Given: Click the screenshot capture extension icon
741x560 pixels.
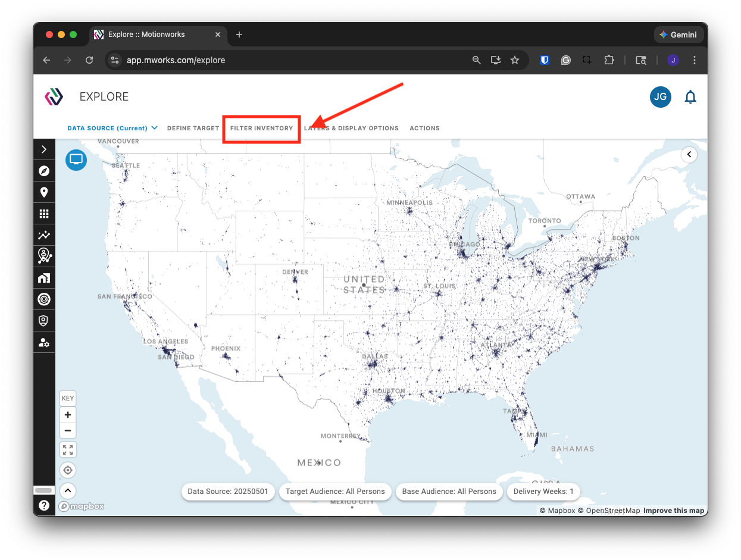Looking at the screenshot, I should pyautogui.click(x=587, y=60).
